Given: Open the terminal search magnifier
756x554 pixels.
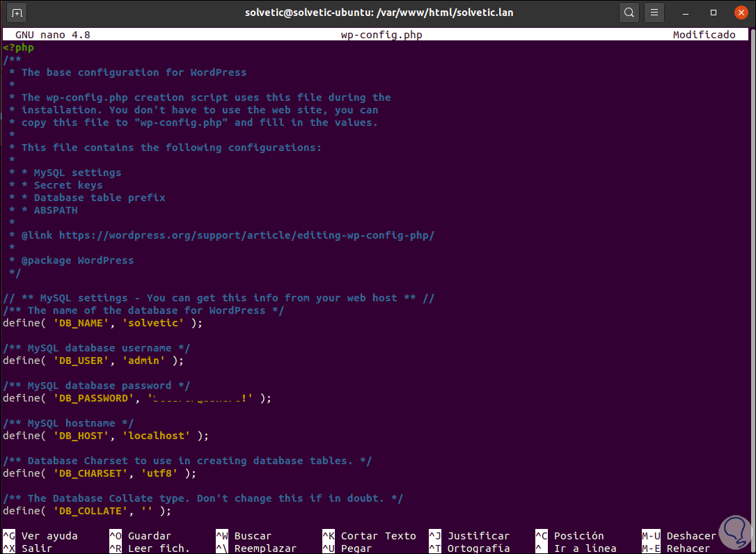Looking at the screenshot, I should click(629, 13).
